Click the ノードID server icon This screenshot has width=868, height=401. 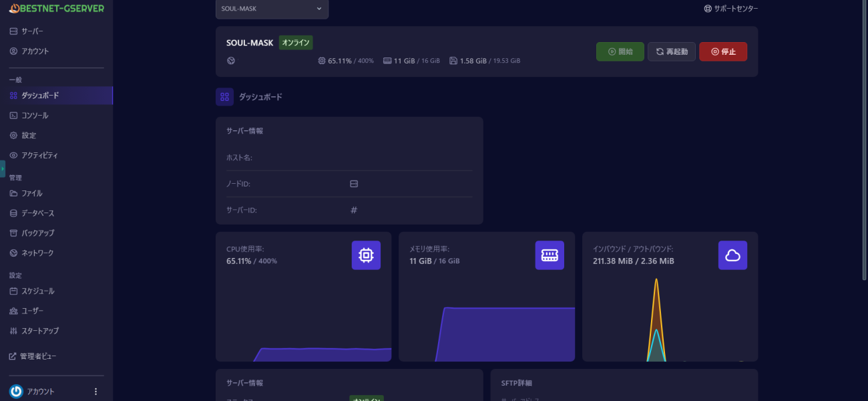pyautogui.click(x=354, y=184)
